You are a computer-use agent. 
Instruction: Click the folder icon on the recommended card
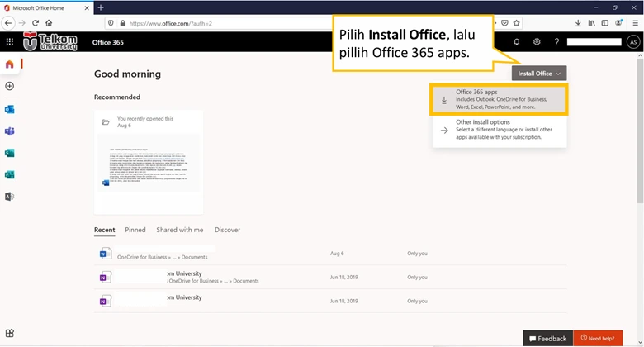[x=106, y=122]
